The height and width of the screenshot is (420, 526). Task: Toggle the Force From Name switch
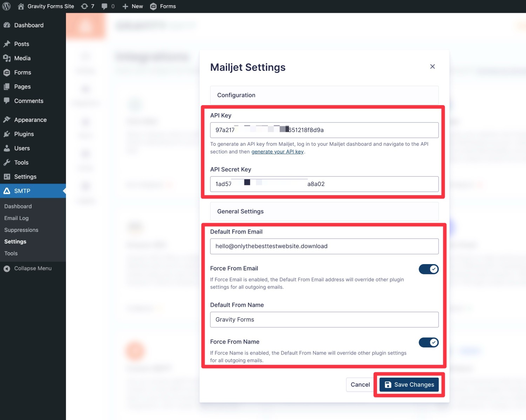click(x=429, y=342)
